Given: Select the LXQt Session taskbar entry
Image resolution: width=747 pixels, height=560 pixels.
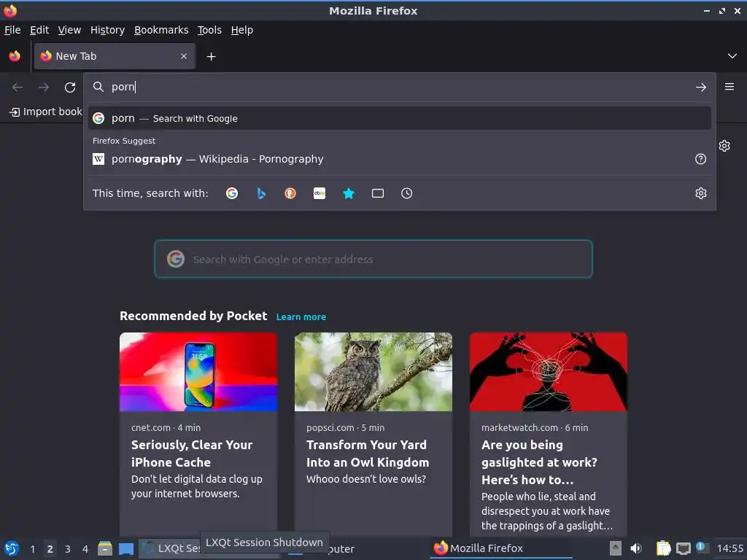Looking at the screenshot, I should point(170,548).
